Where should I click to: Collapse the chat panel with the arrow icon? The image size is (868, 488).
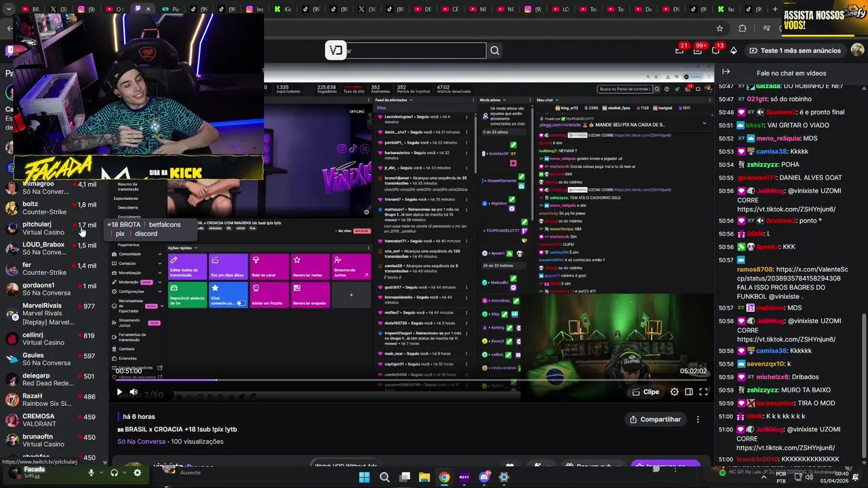pyautogui.click(x=726, y=72)
